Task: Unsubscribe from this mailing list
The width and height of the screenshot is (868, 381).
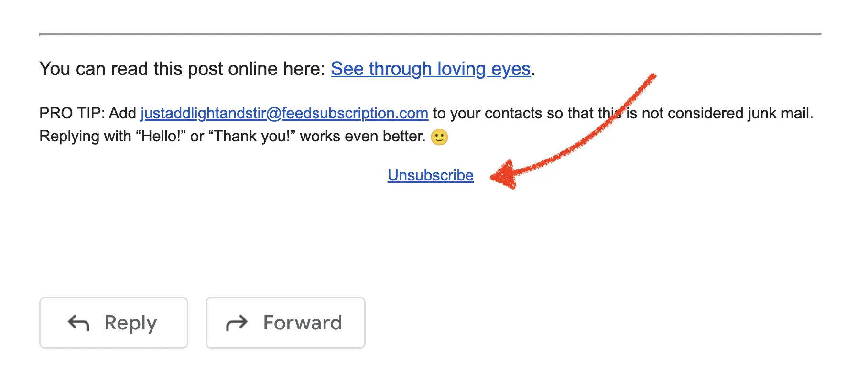Action: (431, 175)
